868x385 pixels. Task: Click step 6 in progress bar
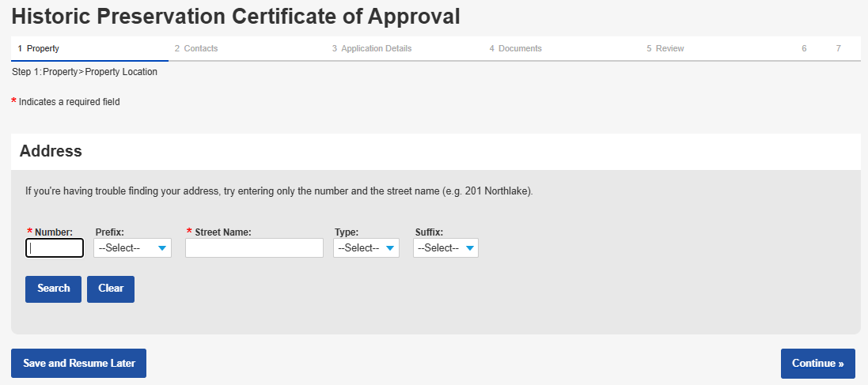pyautogui.click(x=804, y=49)
